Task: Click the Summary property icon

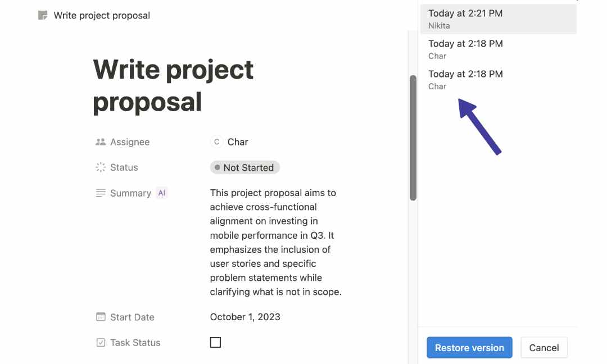Action: coord(100,193)
